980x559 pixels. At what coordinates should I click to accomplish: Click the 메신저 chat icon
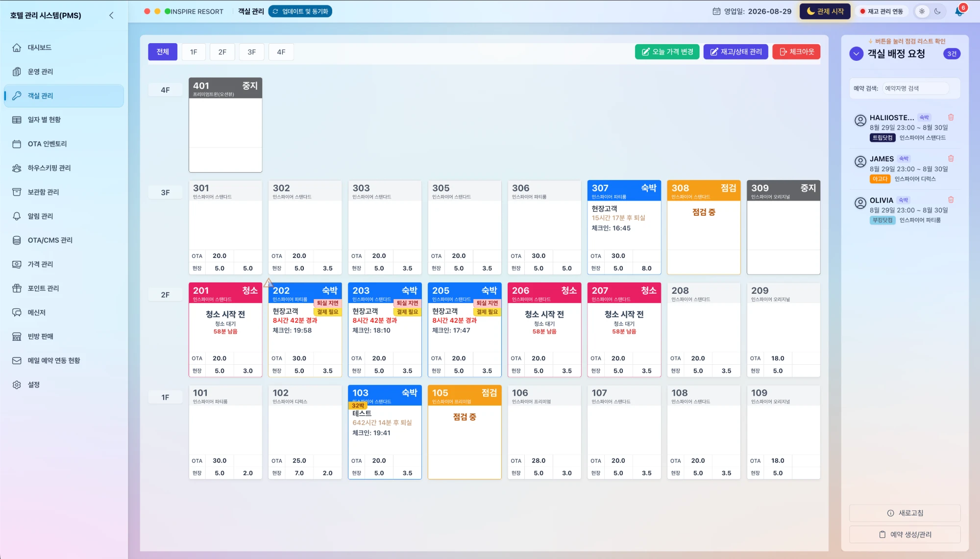(x=17, y=312)
